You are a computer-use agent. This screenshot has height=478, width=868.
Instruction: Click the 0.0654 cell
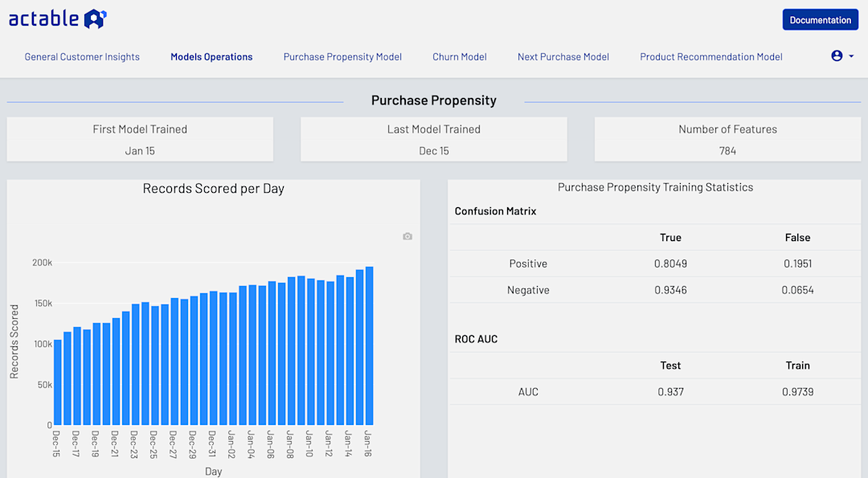point(798,291)
